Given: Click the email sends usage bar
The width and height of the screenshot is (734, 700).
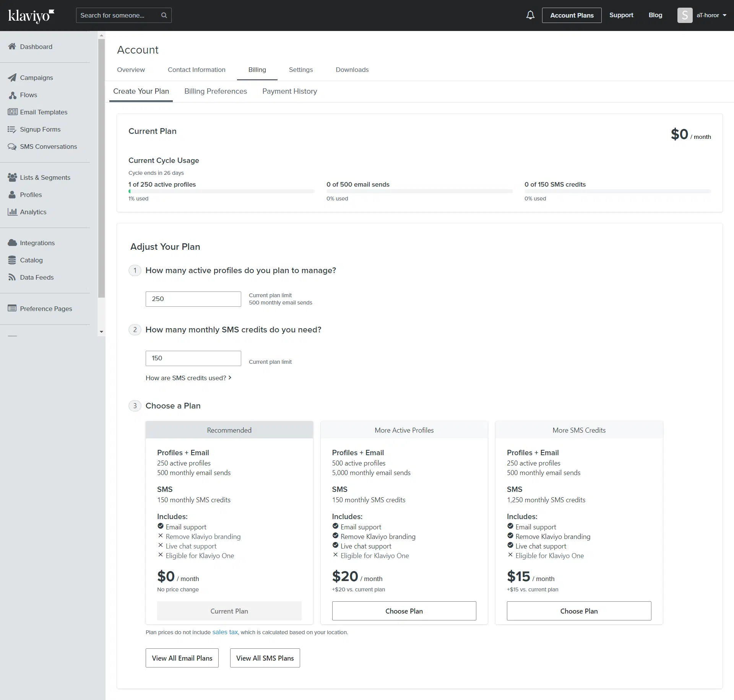Looking at the screenshot, I should coord(419,191).
